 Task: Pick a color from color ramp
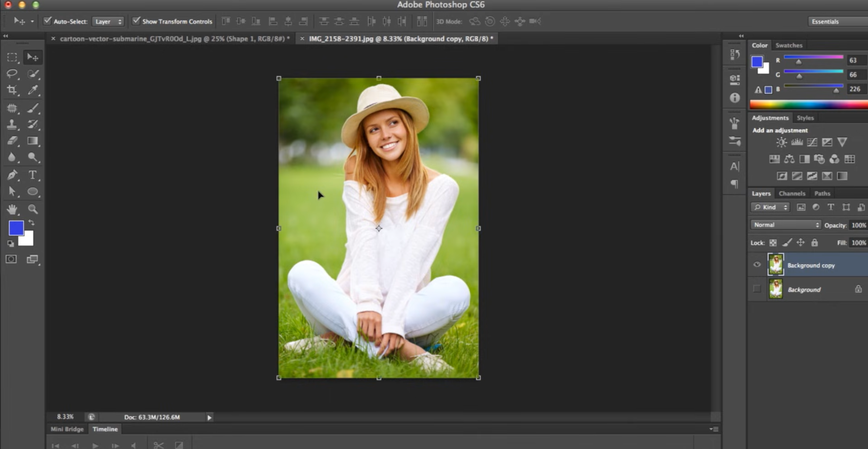[809, 105]
